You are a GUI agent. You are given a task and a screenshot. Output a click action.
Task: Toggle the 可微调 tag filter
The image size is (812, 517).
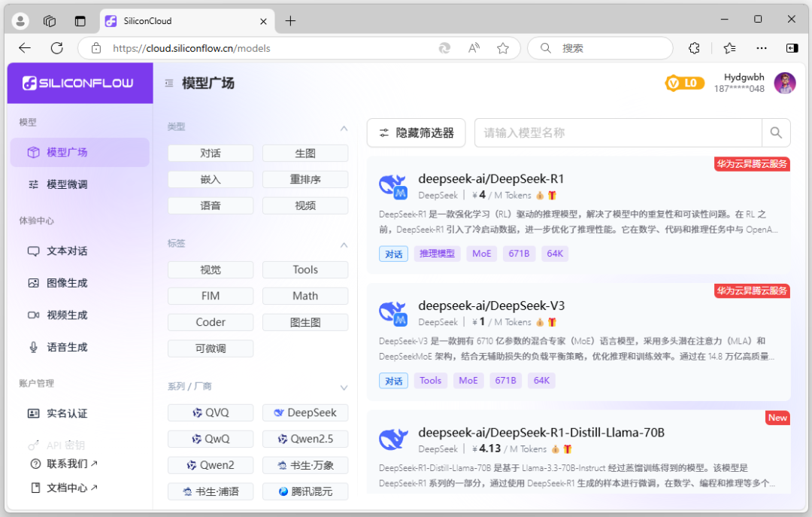click(x=211, y=348)
